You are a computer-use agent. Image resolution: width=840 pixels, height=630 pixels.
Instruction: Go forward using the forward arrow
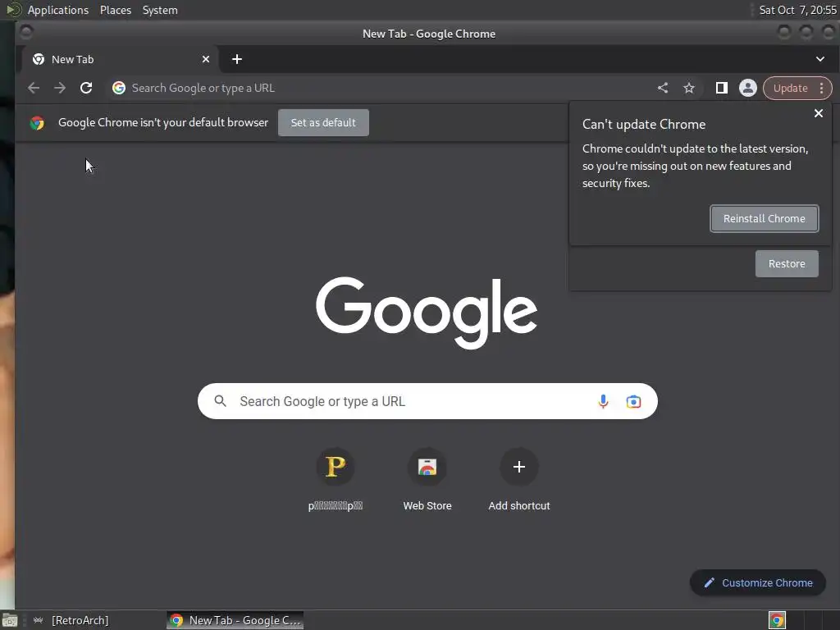point(59,88)
